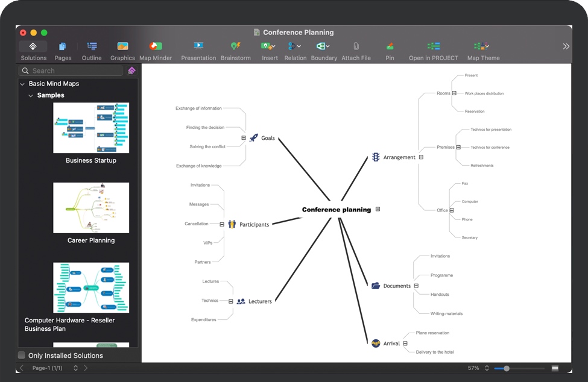588x382 pixels.
Task: Collapse the Documents branch toggle
Action: [416, 286]
